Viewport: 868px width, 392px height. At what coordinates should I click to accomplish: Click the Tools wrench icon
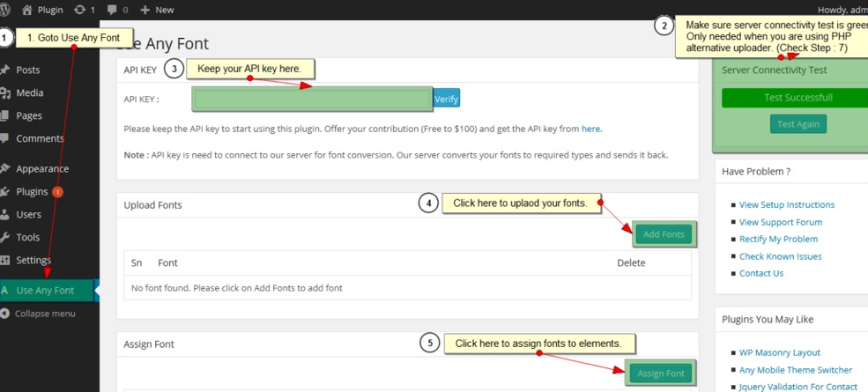click(5, 237)
